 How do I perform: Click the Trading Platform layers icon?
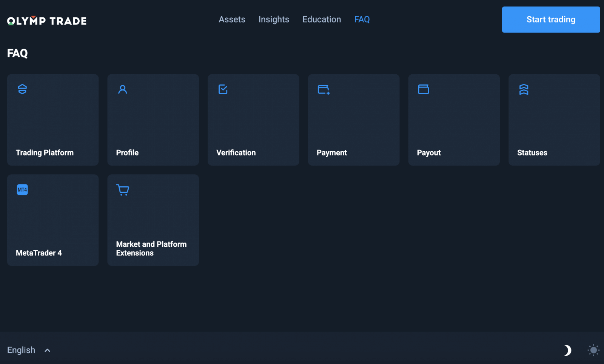pos(22,89)
